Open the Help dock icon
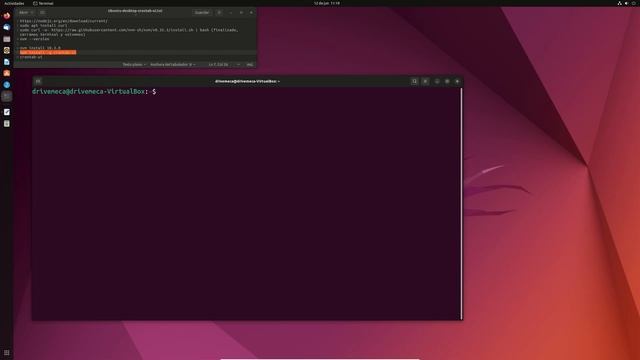 (7, 84)
